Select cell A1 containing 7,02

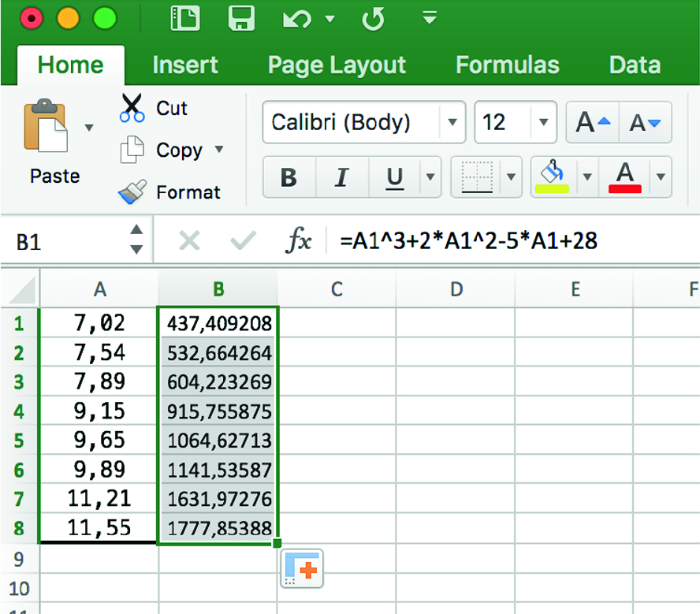[99, 323]
